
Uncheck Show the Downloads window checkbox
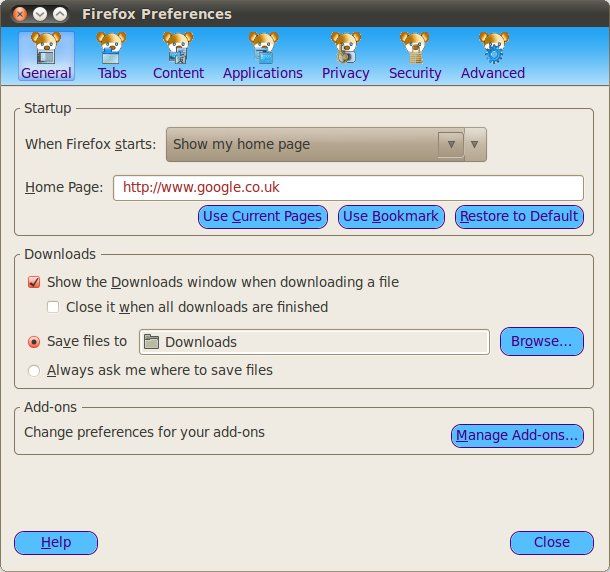[x=34, y=282]
